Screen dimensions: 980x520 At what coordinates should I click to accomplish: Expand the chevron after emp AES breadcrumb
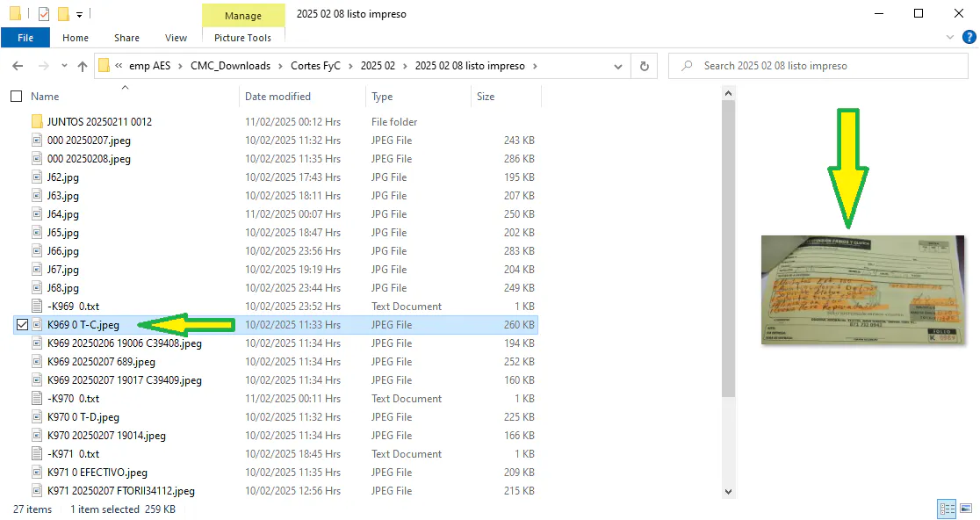coord(180,66)
